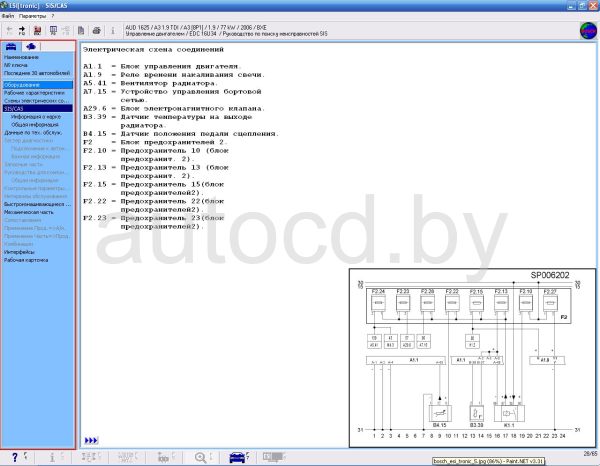Screen dimensions: 600x466
Task: Click the vehicle description text AUD 1625 / A3 1.9 TDI
Action: [196, 28]
